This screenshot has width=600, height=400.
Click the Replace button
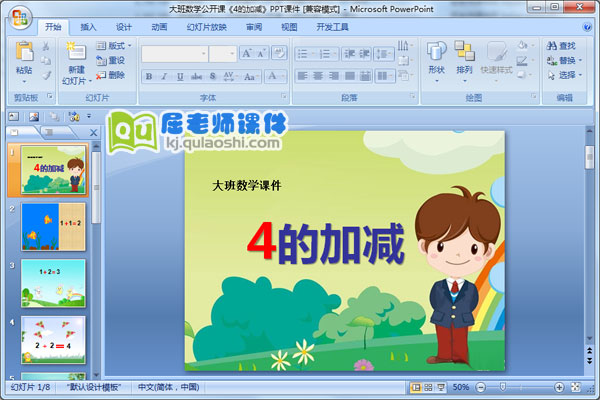pyautogui.click(x=564, y=60)
